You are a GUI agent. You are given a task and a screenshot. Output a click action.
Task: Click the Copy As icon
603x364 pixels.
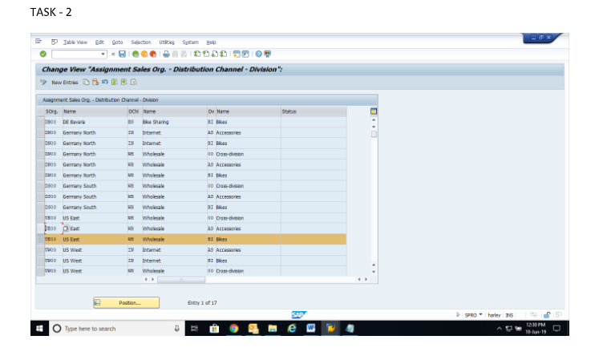click(x=86, y=83)
